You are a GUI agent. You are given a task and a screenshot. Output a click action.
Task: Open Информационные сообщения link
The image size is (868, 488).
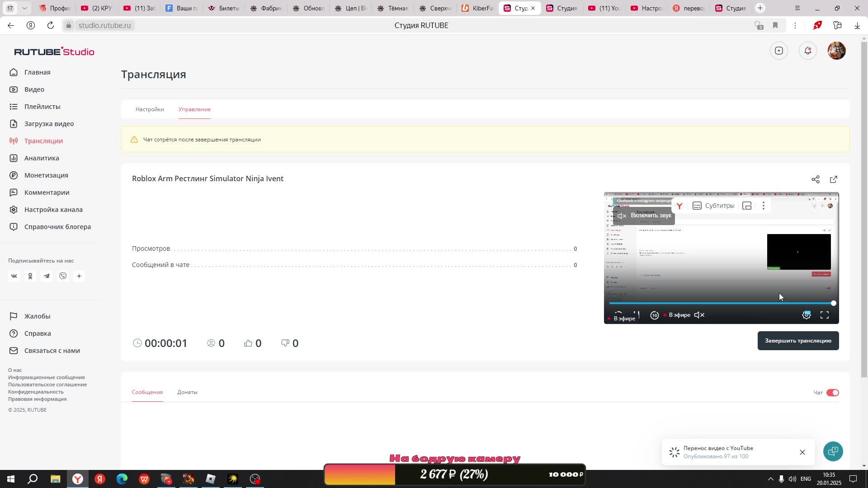pyautogui.click(x=46, y=377)
